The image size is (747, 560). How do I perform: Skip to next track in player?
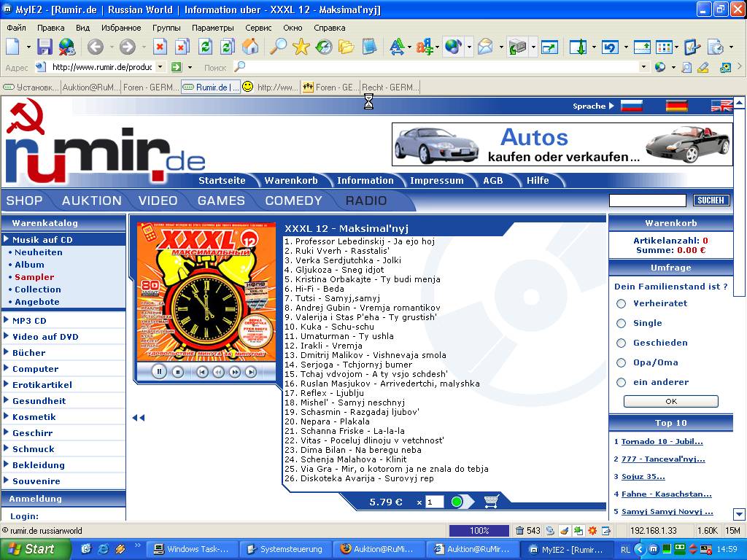(251, 372)
